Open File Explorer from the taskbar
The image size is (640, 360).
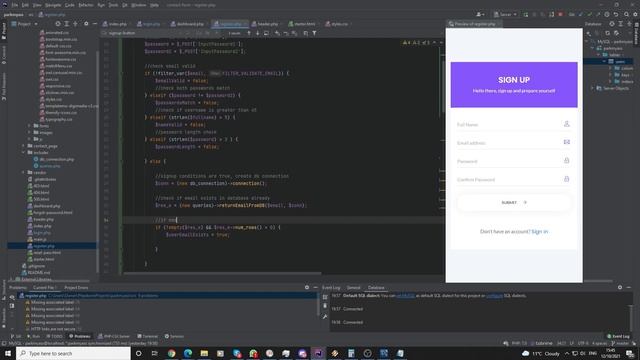click(x=204, y=353)
